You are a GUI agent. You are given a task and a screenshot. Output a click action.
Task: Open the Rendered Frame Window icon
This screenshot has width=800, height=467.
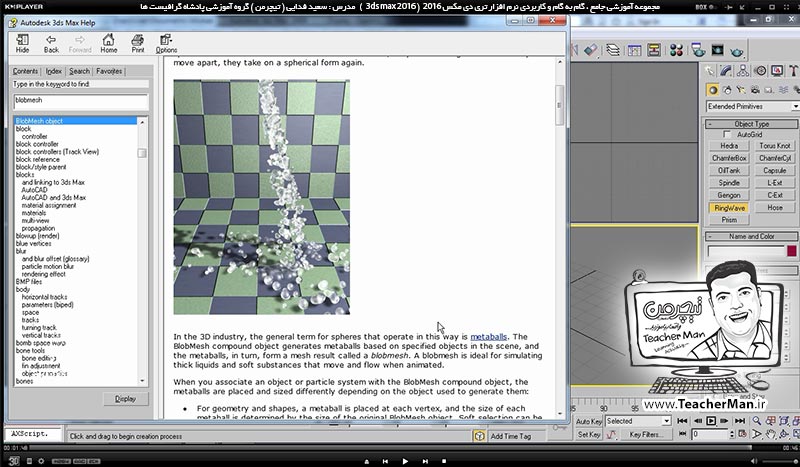tap(717, 50)
